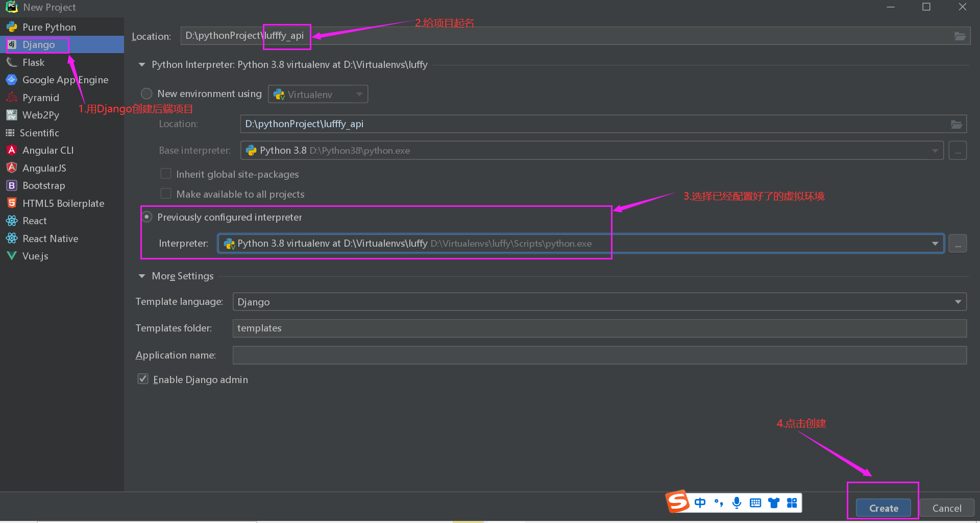Click the Pyramid framework icon
The width and height of the screenshot is (980, 523).
[x=12, y=98]
